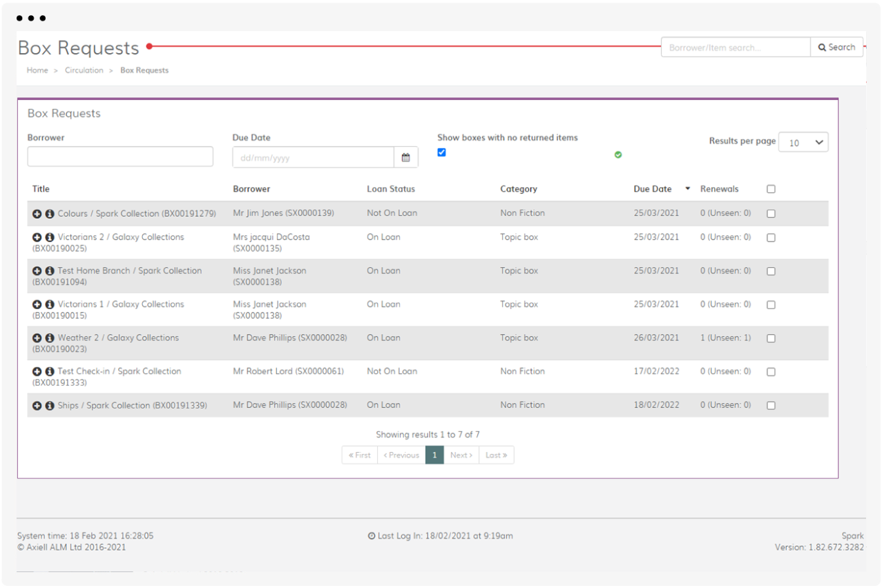
Task: Open info icon for Victorians 2 box
Action: [50, 237]
